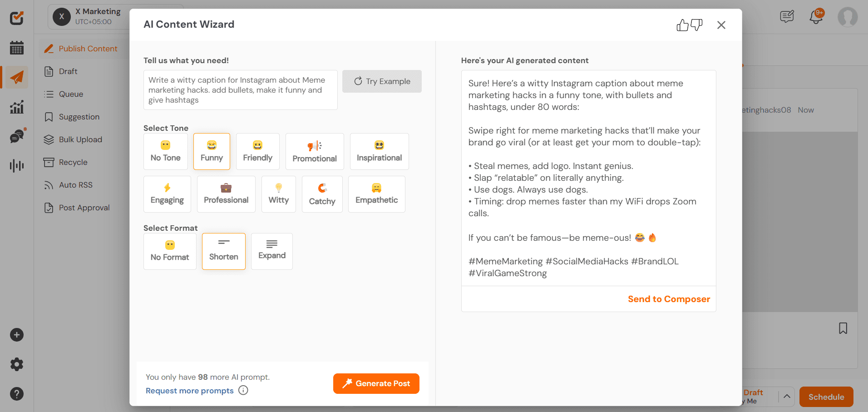Click Send to Composer
Viewport: 868px width, 412px height.
pos(669,299)
